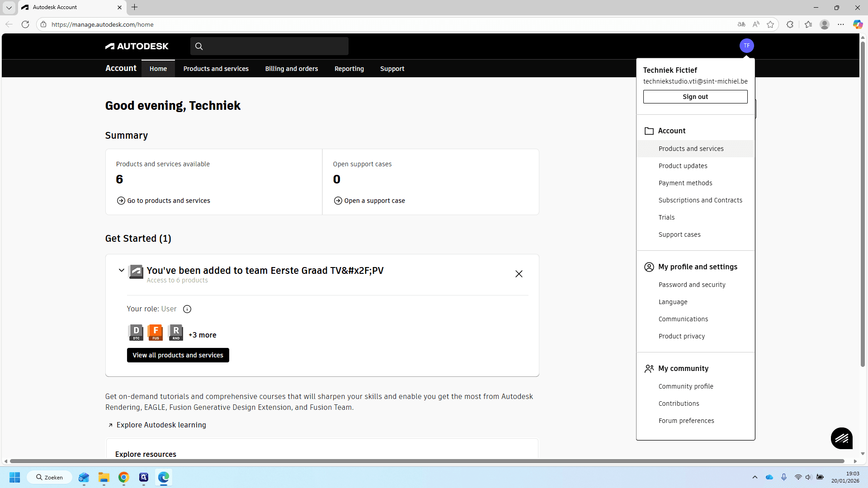
Task: Select Products and services in profile menu
Action: tap(695, 149)
